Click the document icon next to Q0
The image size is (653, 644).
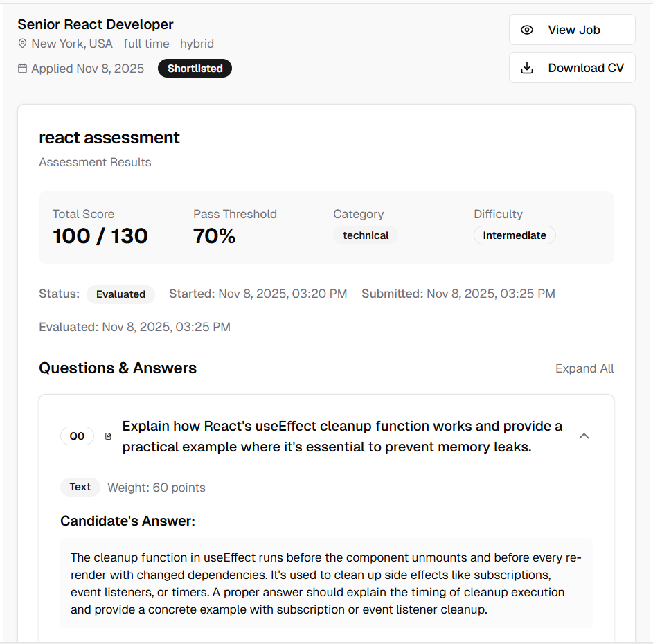click(108, 436)
